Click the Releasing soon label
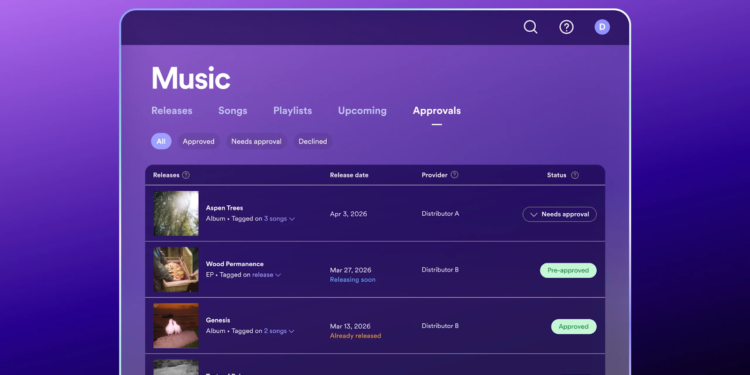 (x=353, y=280)
